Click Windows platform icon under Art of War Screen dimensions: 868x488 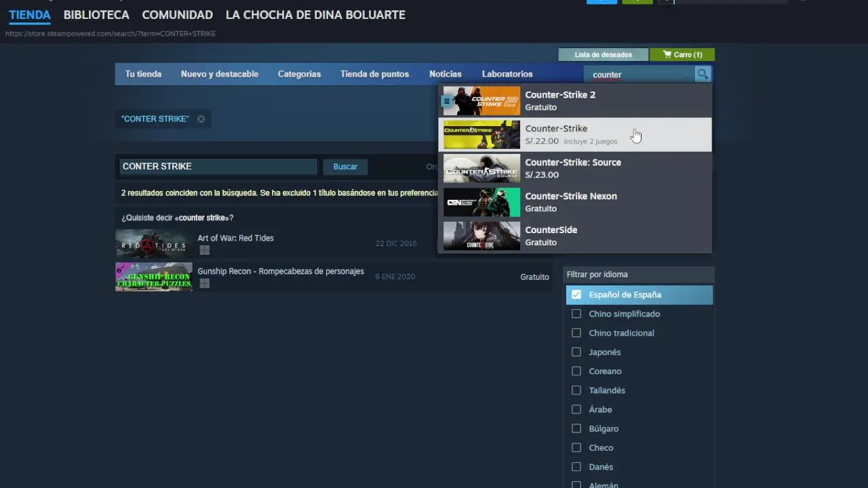(x=204, y=250)
